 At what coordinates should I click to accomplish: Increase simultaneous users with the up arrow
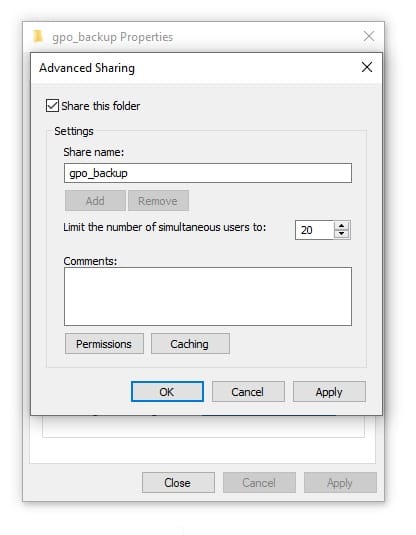342,226
